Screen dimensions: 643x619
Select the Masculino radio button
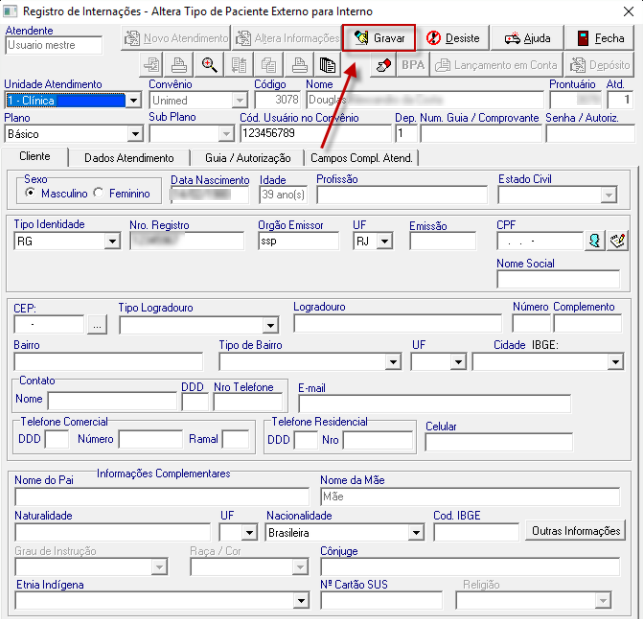30,192
